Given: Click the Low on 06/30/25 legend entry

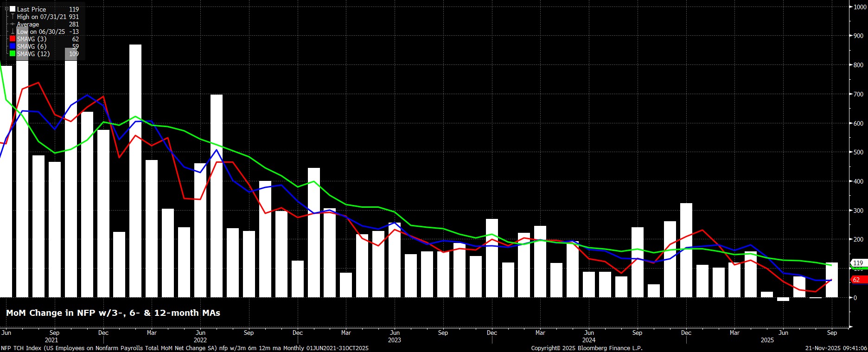Looking at the screenshot, I should [x=41, y=32].
